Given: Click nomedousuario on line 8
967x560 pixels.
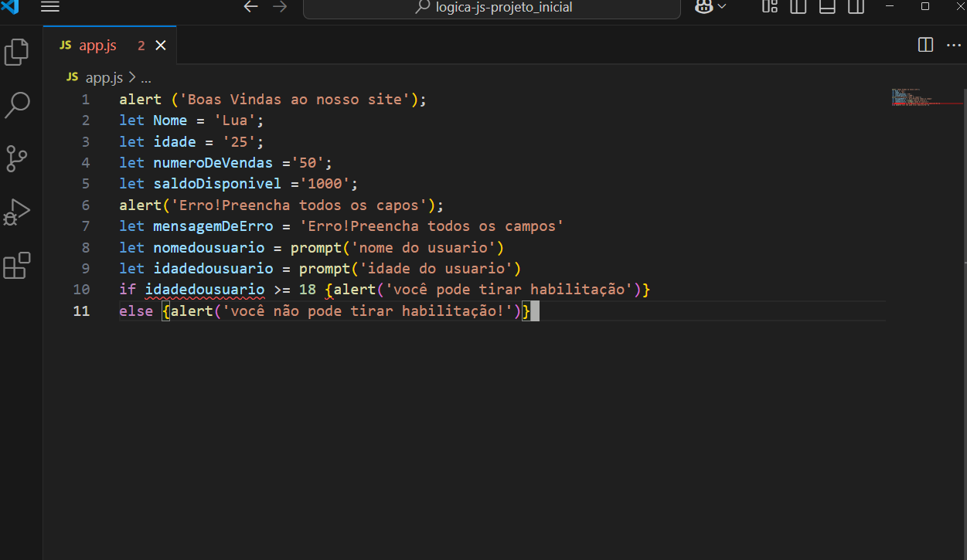Looking at the screenshot, I should point(209,248).
